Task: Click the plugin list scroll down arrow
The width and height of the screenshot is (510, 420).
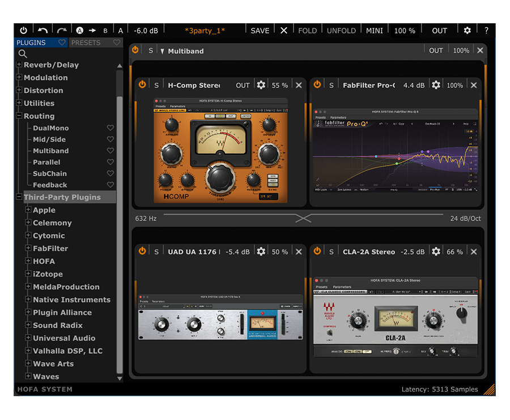Action: 120,379
